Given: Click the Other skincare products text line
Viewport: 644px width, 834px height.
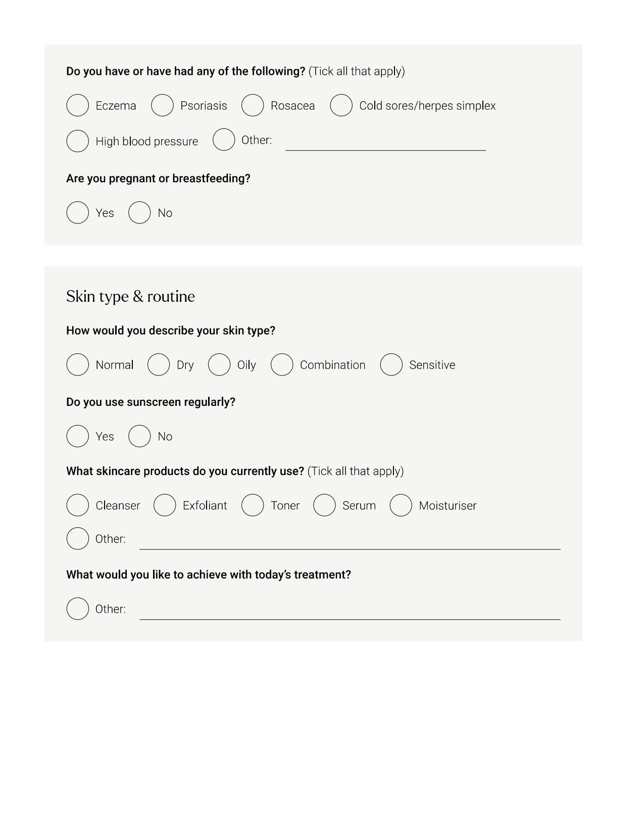Looking at the screenshot, I should pyautogui.click(x=350, y=543).
